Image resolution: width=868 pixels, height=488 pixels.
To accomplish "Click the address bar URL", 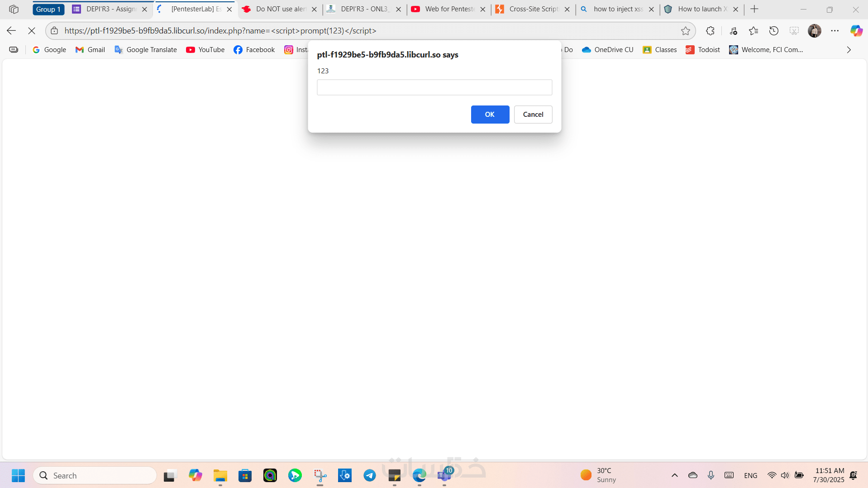I will [220, 31].
